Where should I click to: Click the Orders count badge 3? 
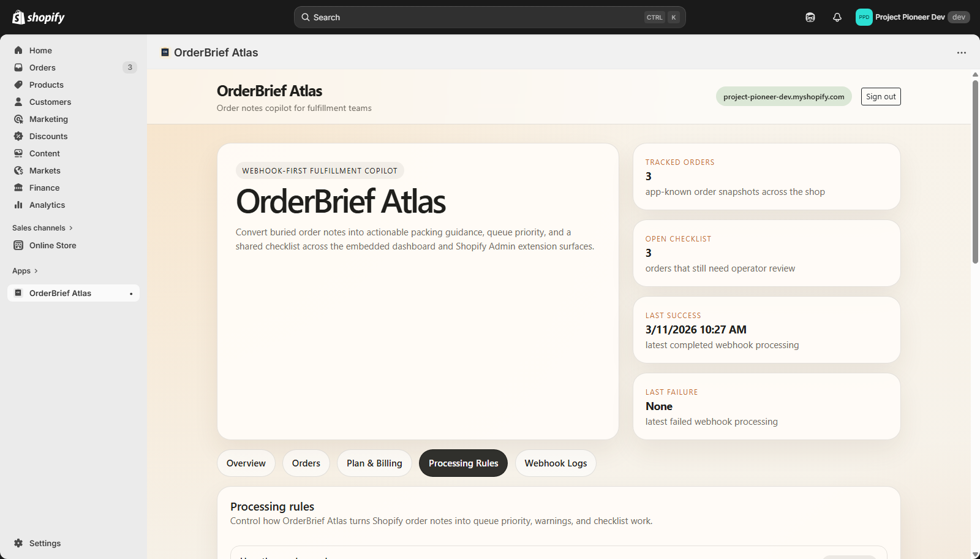pyautogui.click(x=130, y=67)
